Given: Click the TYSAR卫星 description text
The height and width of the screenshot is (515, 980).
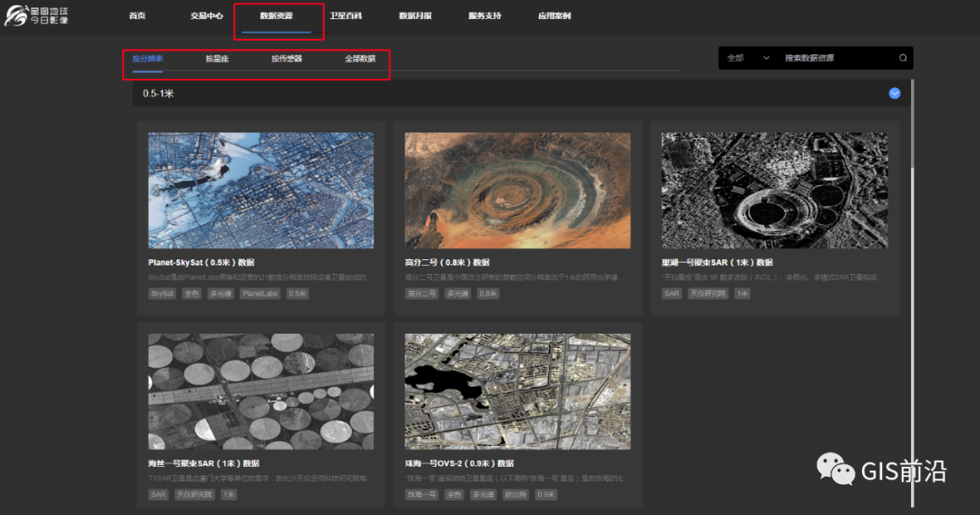Looking at the screenshot, I should click(x=260, y=478).
